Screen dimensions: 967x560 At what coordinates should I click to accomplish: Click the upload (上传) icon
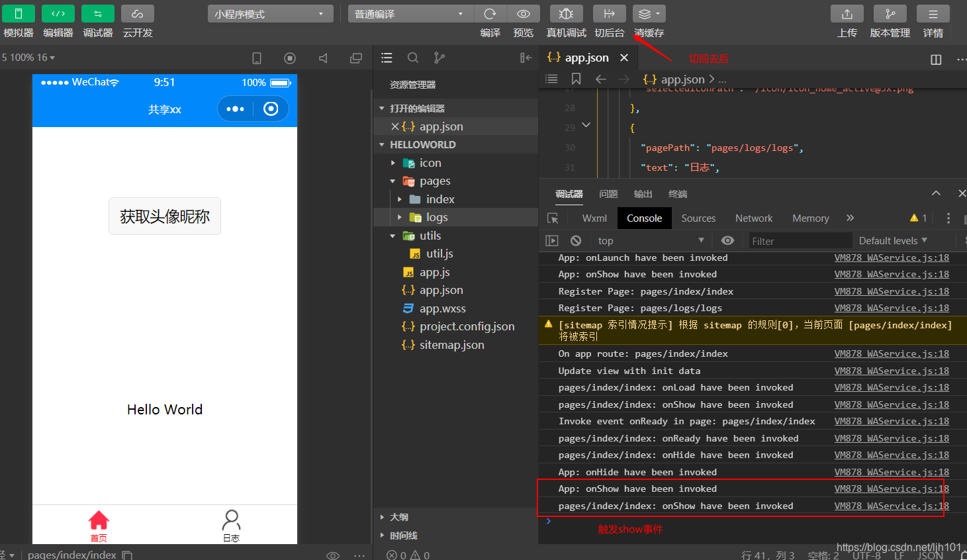click(x=847, y=14)
